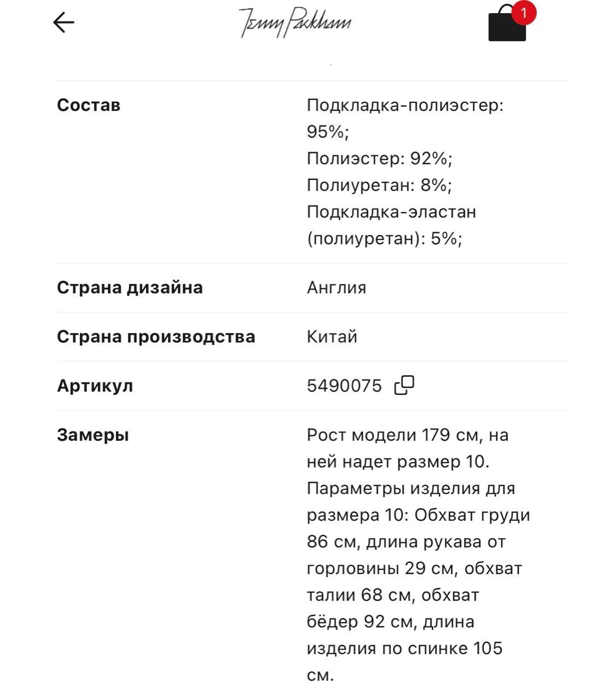This screenshot has width=591, height=700.
Task: Tap the Страна производства label
Action: pos(156,336)
